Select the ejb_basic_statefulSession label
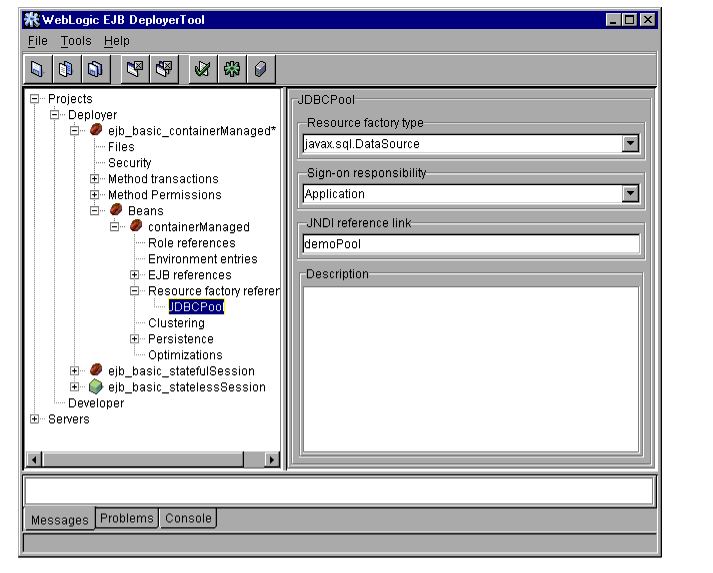Viewport: 713px width, 573px height. click(x=181, y=371)
